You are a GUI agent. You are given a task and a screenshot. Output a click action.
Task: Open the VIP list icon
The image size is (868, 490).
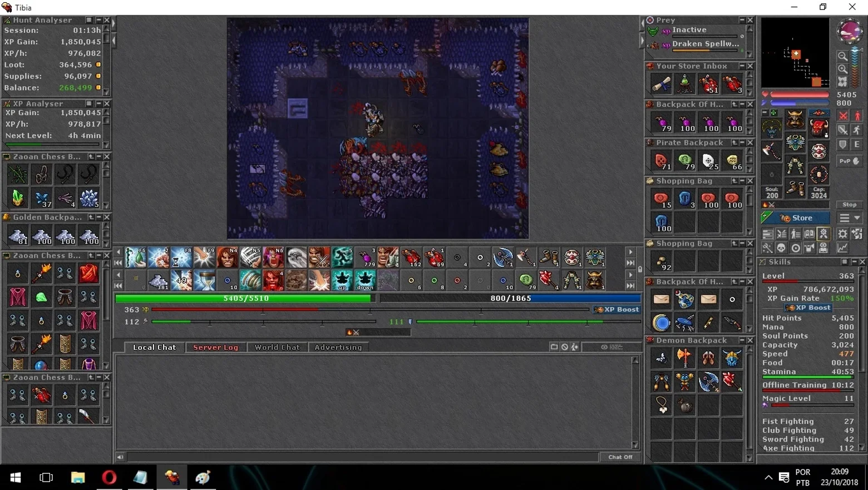tap(796, 234)
